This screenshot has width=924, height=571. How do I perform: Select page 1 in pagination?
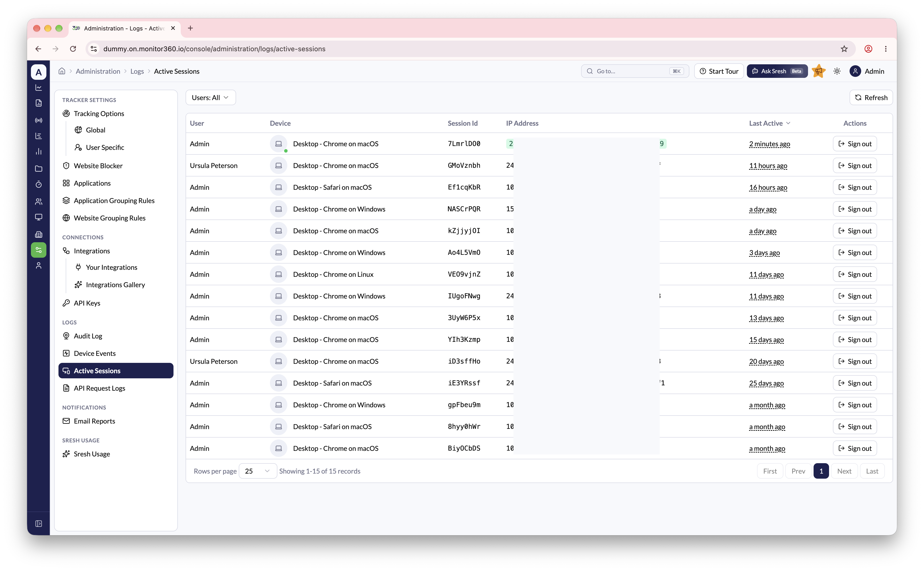pyautogui.click(x=821, y=471)
